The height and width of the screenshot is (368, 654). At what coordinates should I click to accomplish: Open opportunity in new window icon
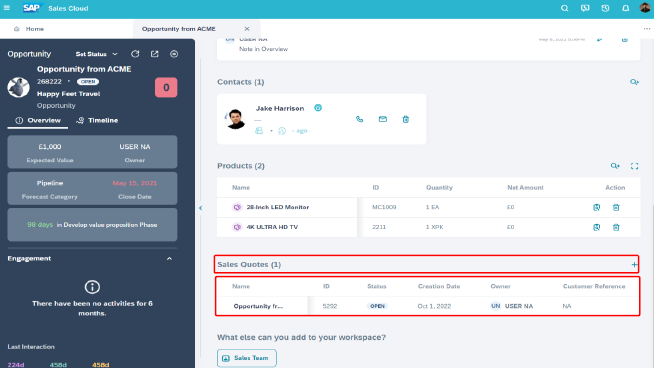155,54
